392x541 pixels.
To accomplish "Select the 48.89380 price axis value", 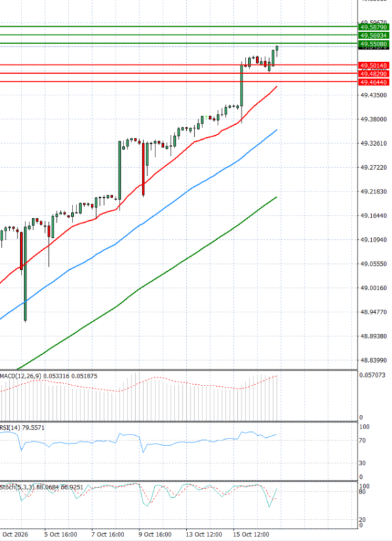I will [x=373, y=336].
